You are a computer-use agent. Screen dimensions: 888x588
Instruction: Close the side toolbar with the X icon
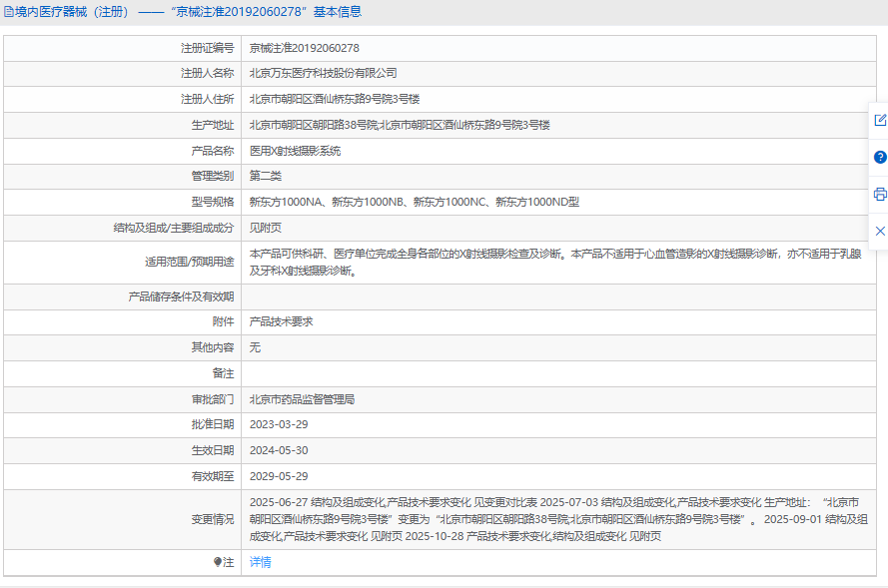coord(880,231)
